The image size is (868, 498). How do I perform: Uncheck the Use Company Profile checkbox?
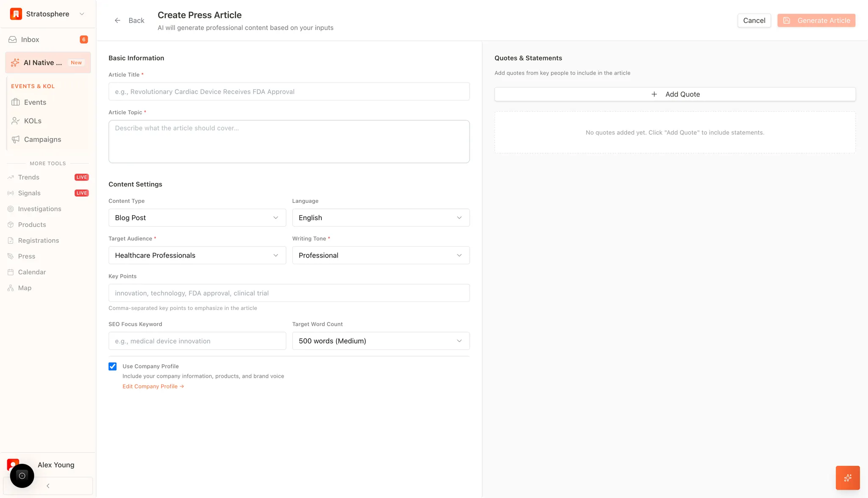pyautogui.click(x=112, y=366)
